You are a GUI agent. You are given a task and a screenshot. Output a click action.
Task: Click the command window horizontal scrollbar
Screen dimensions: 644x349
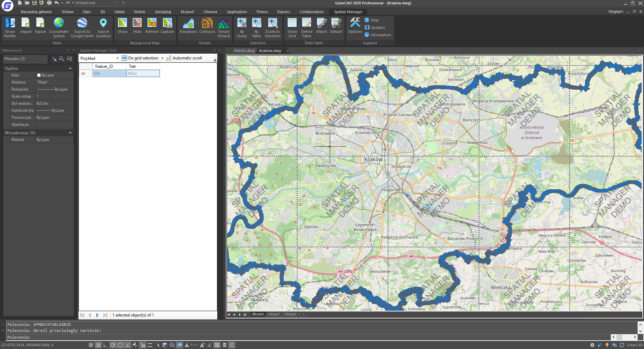tap(624, 337)
